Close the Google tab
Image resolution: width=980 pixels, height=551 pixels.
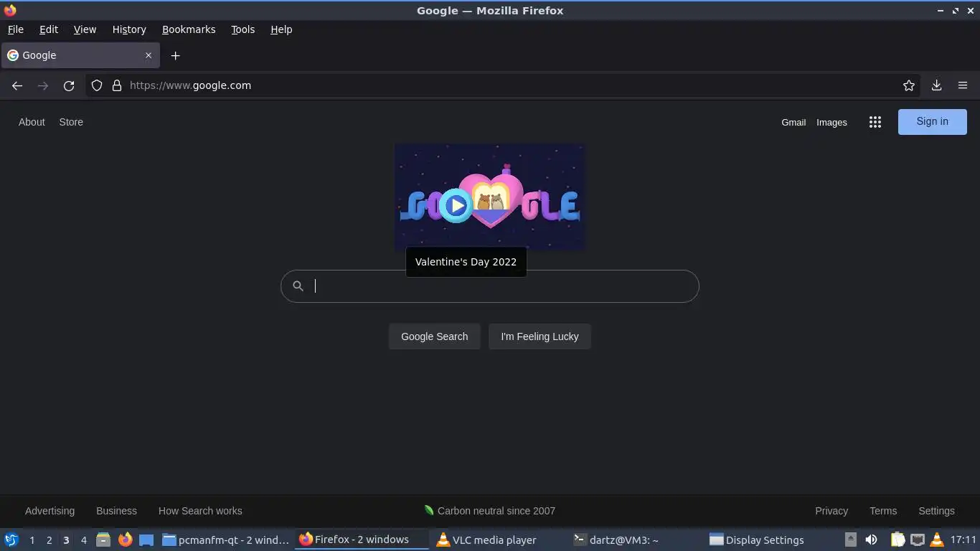tap(149, 55)
